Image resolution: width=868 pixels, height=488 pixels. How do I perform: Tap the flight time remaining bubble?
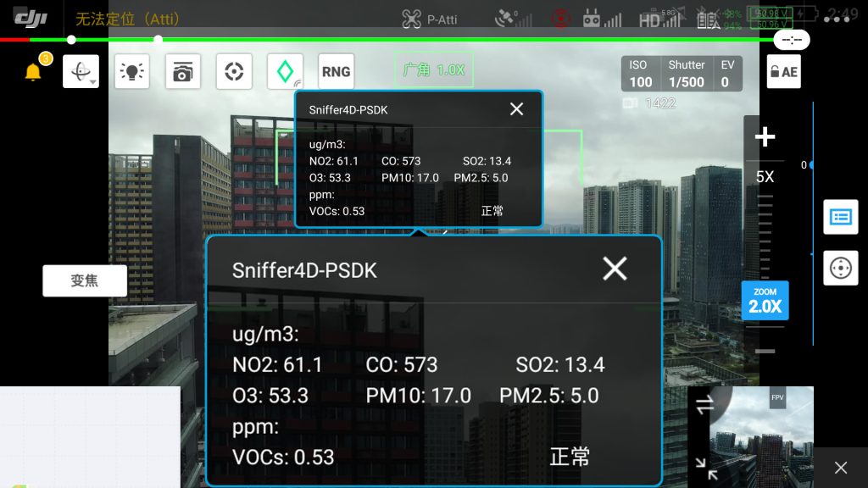point(792,40)
